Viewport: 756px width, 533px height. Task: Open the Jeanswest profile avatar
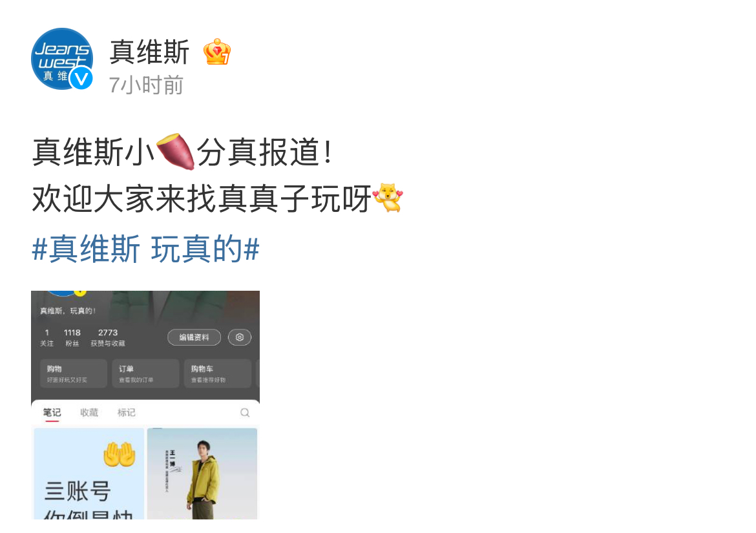point(62,59)
